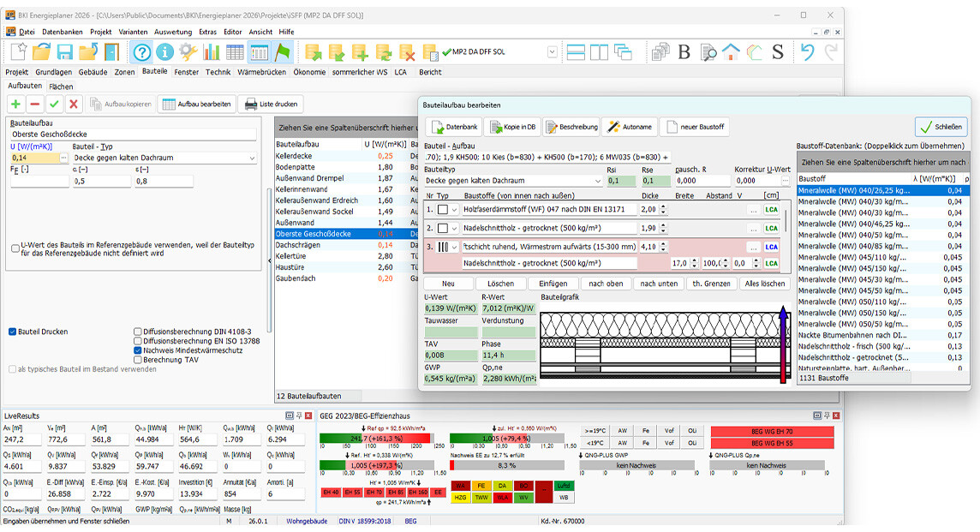Click the bar chart icon in main toolbar
The image size is (980, 532).
[x=212, y=52]
